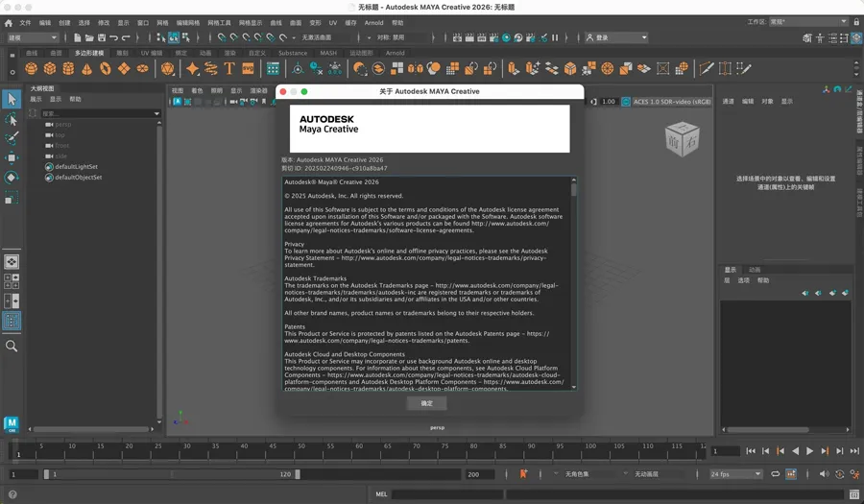
Task: Open the 建模 menu set dropdown
Action: [x=33, y=37]
